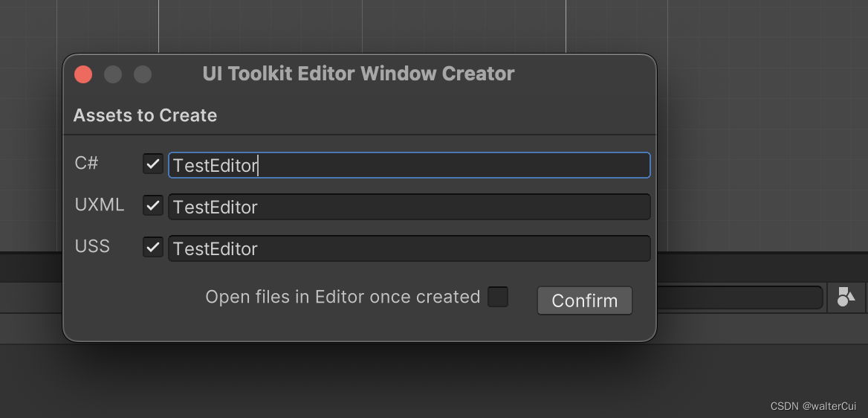
Task: Click the Confirm button
Action: [x=585, y=300]
